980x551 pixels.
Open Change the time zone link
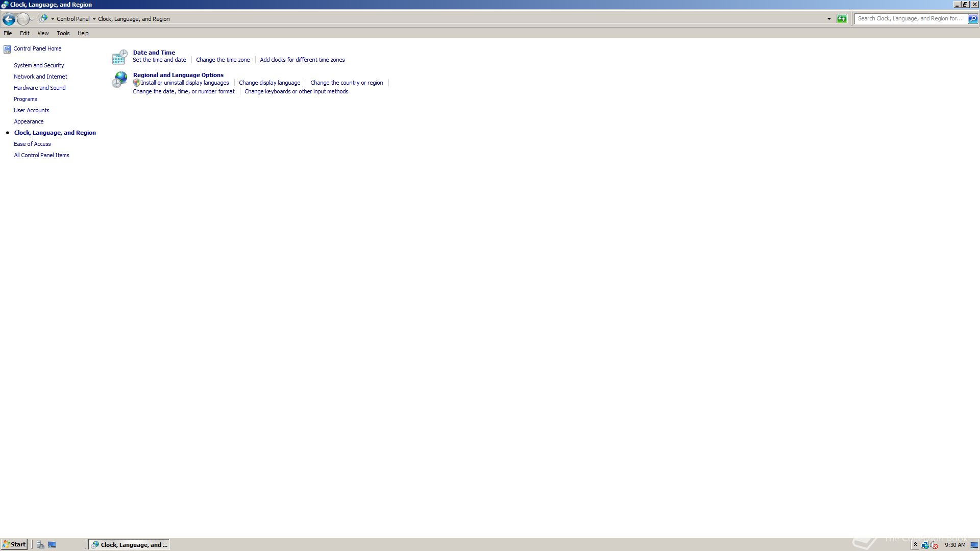(x=223, y=60)
